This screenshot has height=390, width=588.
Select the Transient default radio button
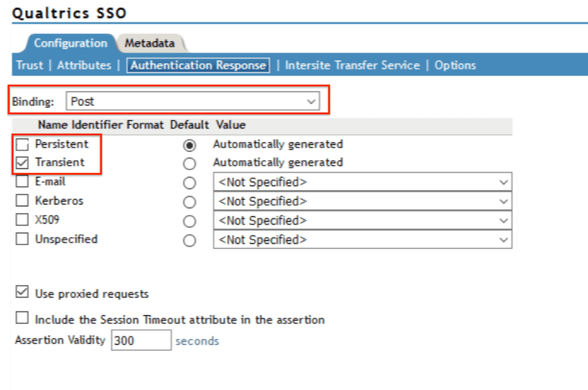pyautogui.click(x=190, y=162)
